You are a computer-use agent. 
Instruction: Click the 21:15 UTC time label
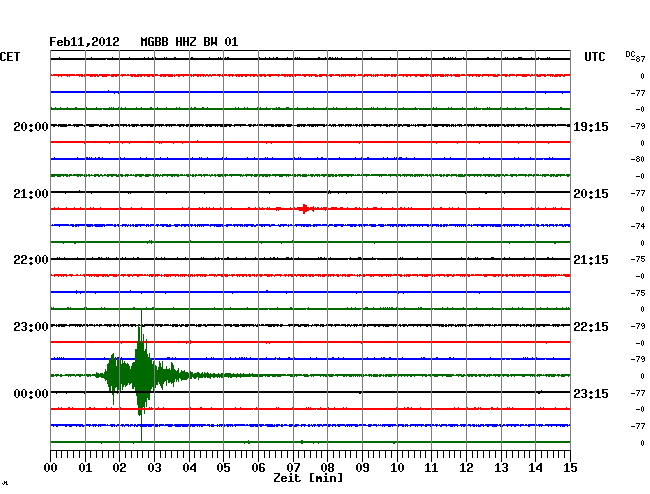point(591,260)
